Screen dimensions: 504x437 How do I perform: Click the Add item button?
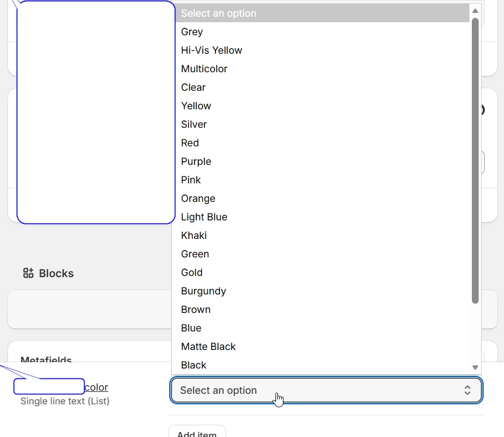197,433
